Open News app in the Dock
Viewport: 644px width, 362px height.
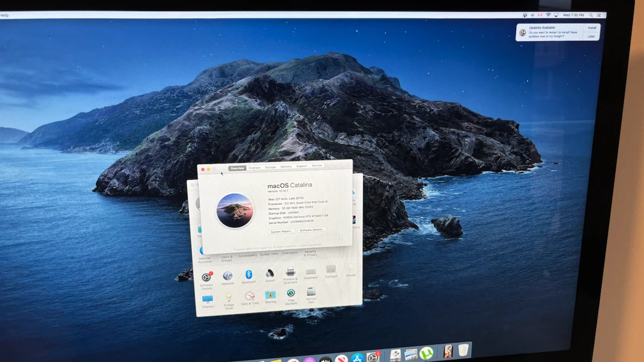click(x=341, y=359)
